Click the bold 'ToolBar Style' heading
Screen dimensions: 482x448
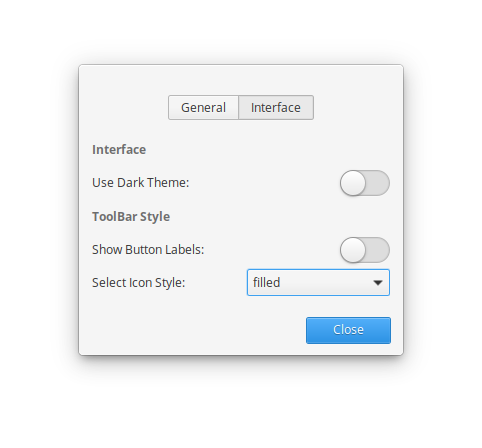click(131, 217)
